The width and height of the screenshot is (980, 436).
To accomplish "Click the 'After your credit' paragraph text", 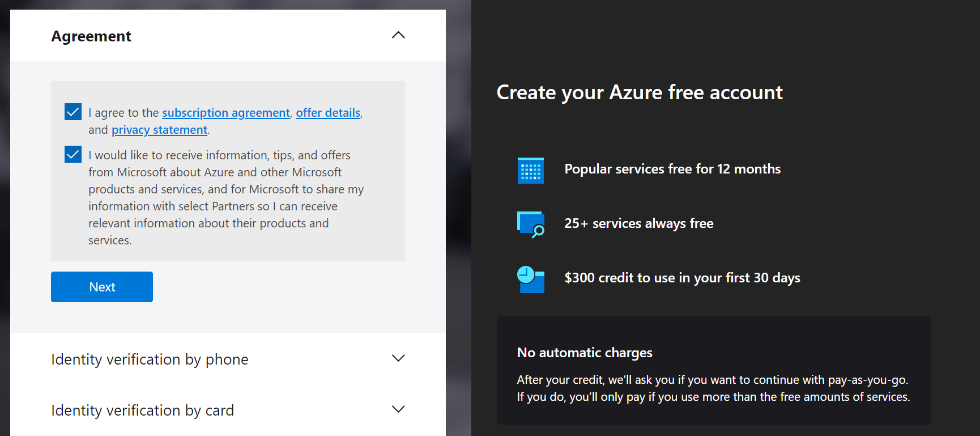I will [713, 388].
